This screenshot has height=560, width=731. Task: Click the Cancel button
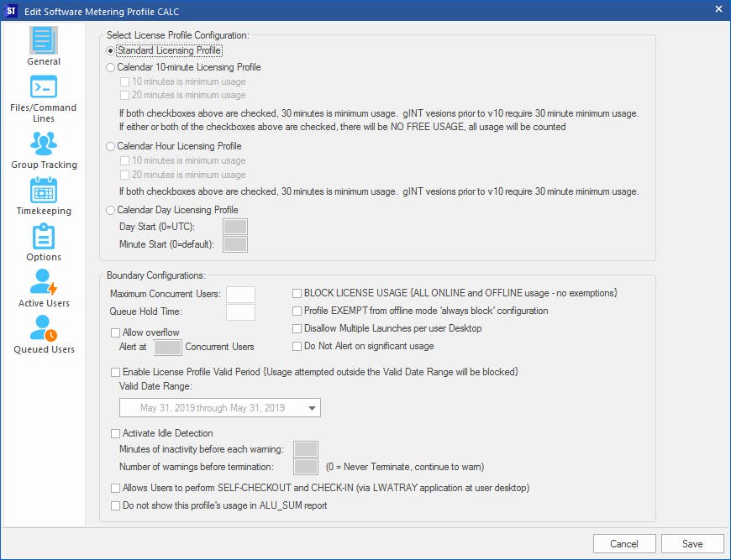624,544
